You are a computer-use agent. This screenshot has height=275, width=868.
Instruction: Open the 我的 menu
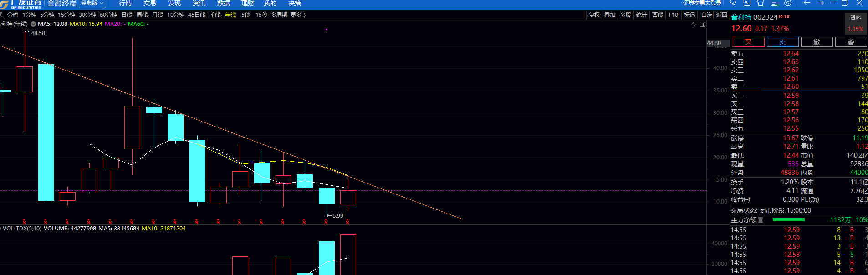coord(270,3)
